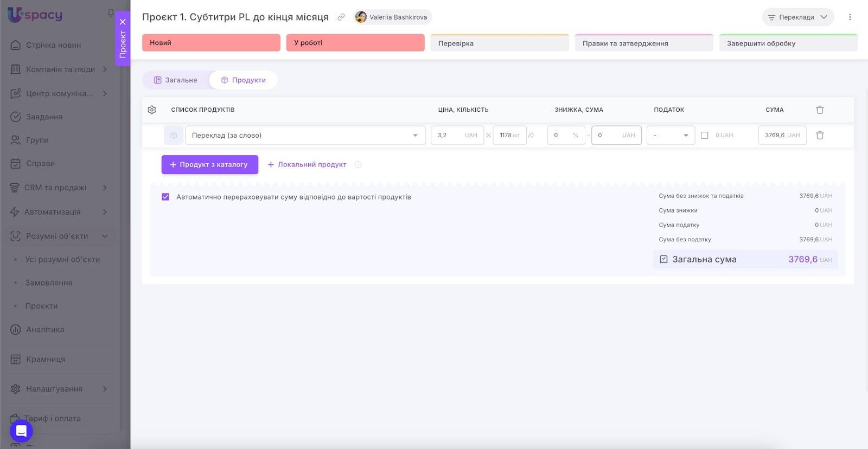868x449 pixels.
Task: Open Усі розумні об'єкти
Action: point(62,259)
